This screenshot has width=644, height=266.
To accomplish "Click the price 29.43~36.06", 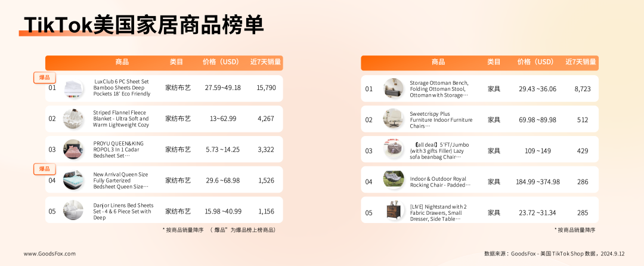I will tap(537, 89).
